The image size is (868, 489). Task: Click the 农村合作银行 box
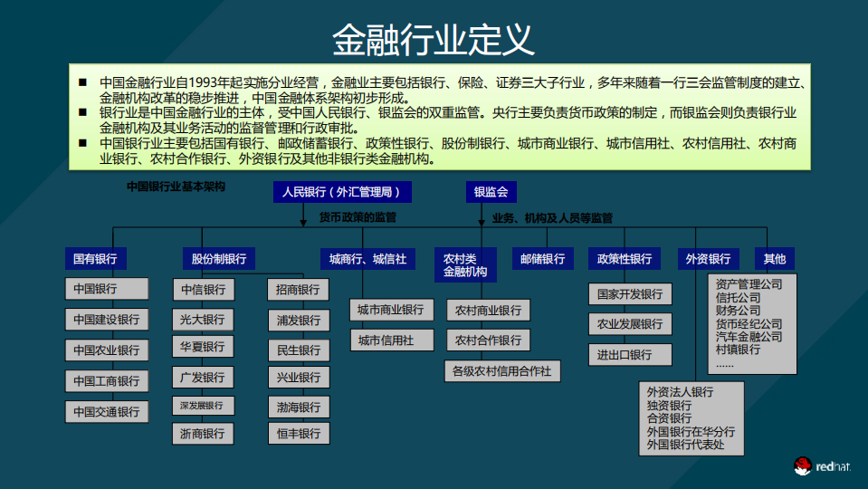(x=488, y=340)
